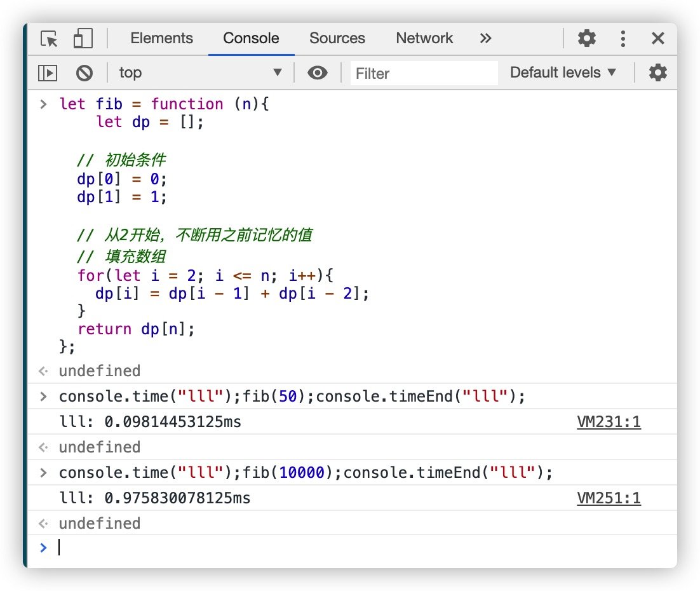This screenshot has height=591, width=700.
Task: Click the 'dp[1] = 1;' code line
Action: point(122,197)
